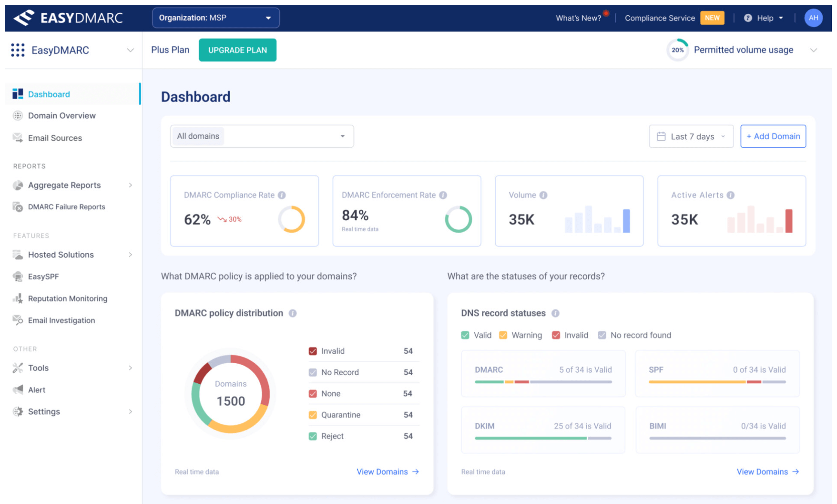837x504 pixels.
Task: Click the + Add Domain button
Action: pyautogui.click(x=773, y=136)
